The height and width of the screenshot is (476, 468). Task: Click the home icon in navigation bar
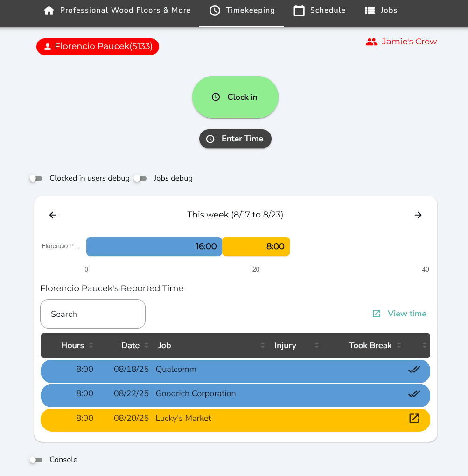click(49, 10)
